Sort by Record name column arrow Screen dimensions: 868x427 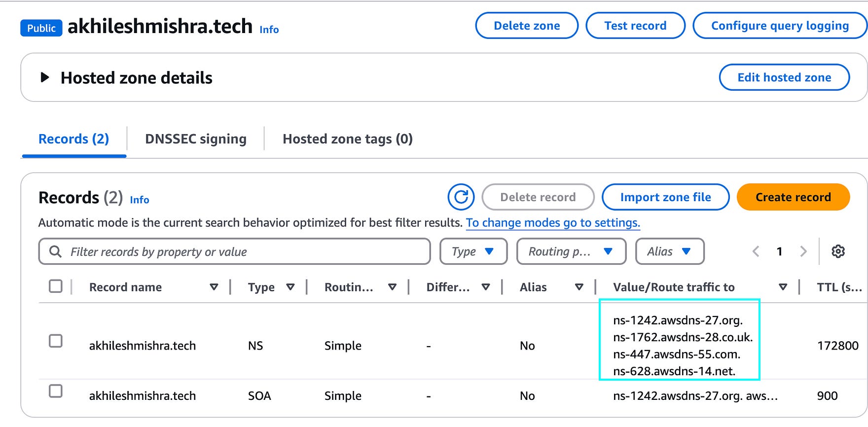point(214,287)
